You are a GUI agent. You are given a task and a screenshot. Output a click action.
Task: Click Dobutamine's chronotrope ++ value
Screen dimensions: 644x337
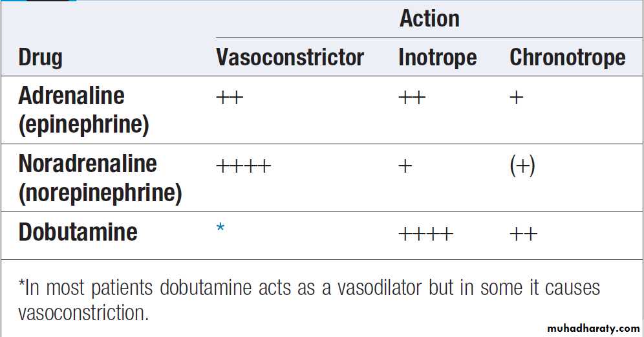coord(523,234)
